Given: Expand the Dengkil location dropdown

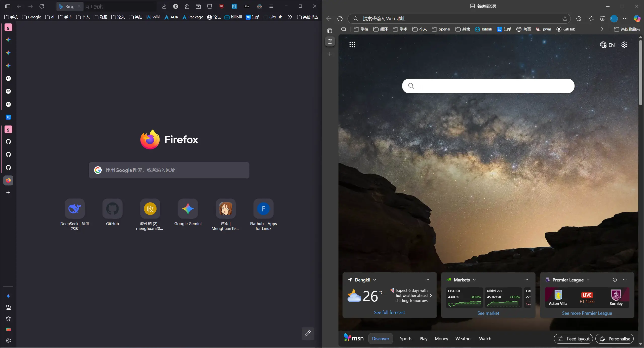Looking at the screenshot, I should 375,280.
